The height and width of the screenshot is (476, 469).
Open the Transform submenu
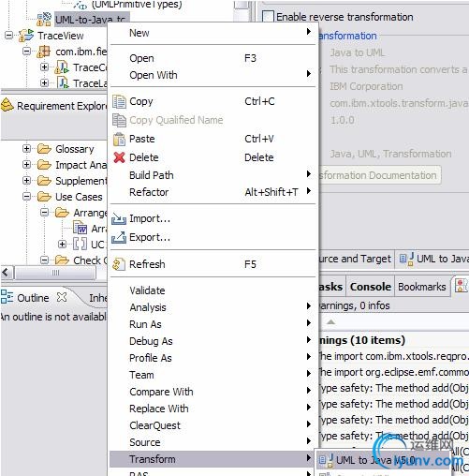click(x=213, y=459)
